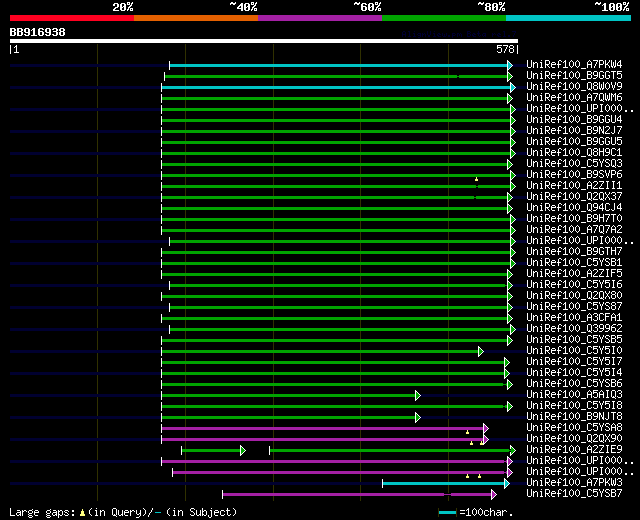
Task: Click the cyan 100char scale bar
Action: [447, 512]
